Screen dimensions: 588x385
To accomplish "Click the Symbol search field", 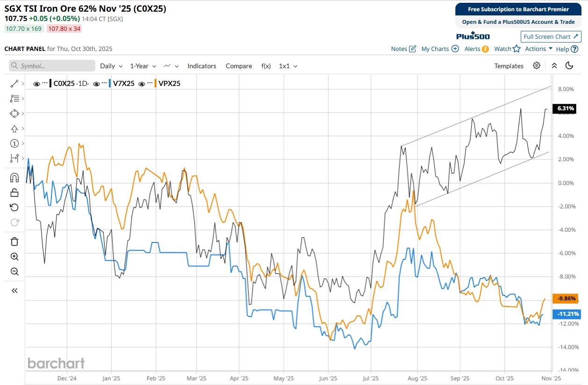I will coord(52,66).
